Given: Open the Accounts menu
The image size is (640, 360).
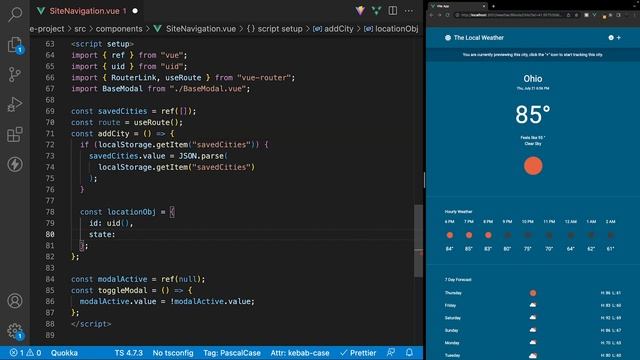Looking at the screenshot, I should pos(15,301).
